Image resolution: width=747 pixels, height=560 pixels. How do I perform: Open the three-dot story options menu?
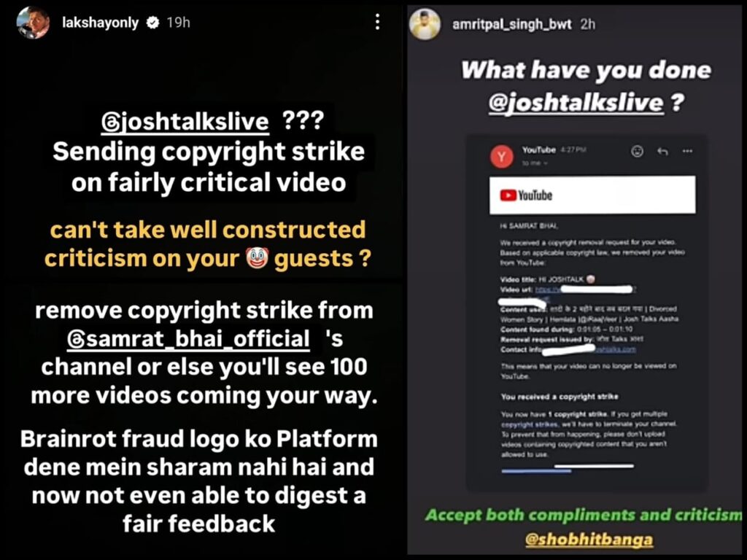tap(377, 22)
